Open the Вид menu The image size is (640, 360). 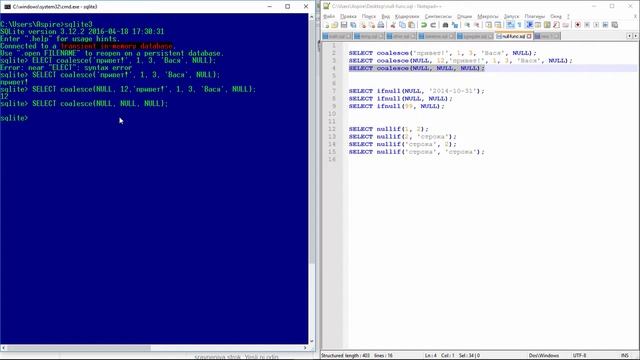tap(386, 16)
